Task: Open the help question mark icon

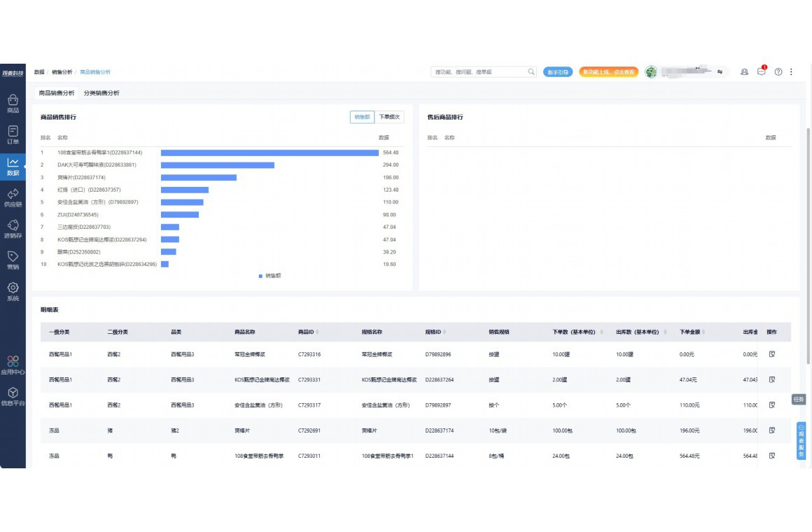Action: coord(778,72)
